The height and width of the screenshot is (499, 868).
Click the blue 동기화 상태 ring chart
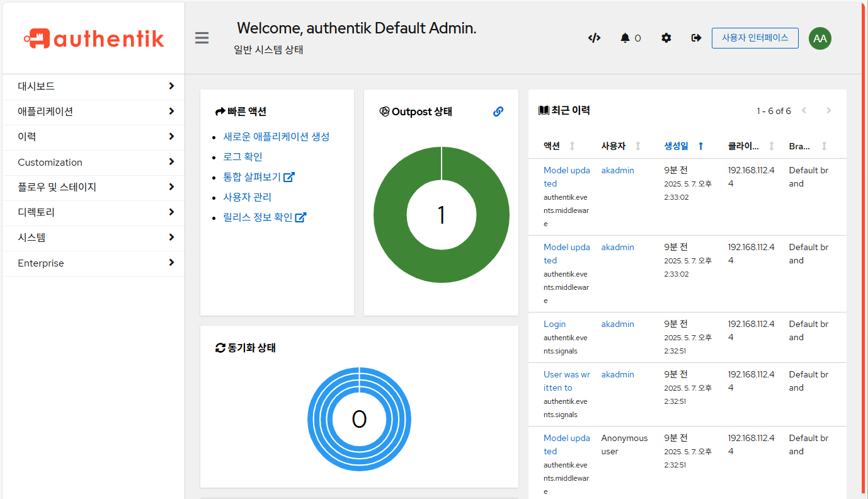[x=359, y=419]
